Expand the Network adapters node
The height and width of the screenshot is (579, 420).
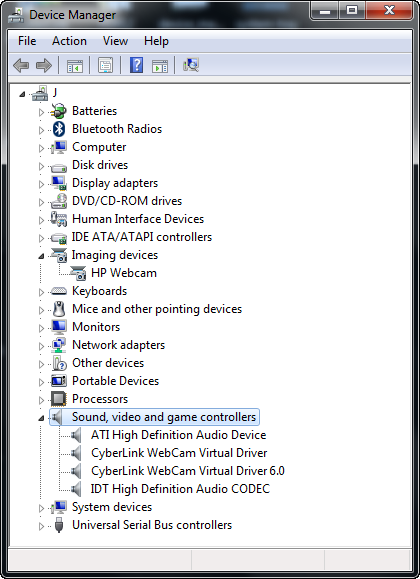tap(41, 346)
